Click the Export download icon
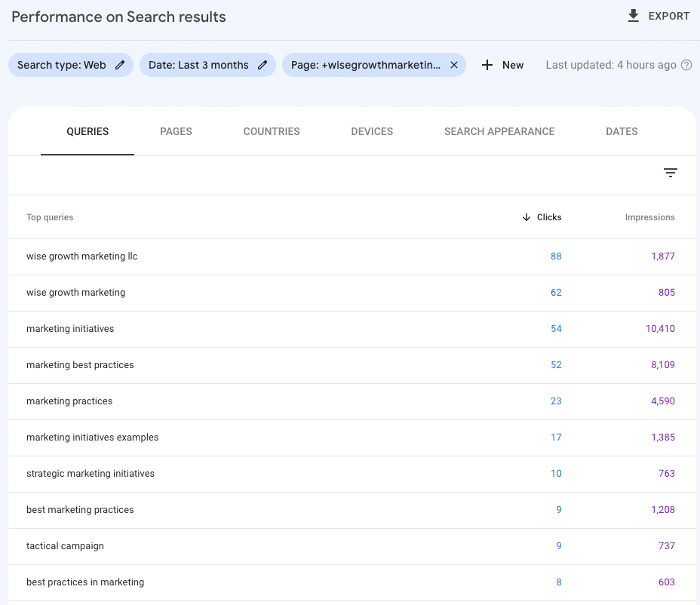The width and height of the screenshot is (700, 605). (x=633, y=16)
